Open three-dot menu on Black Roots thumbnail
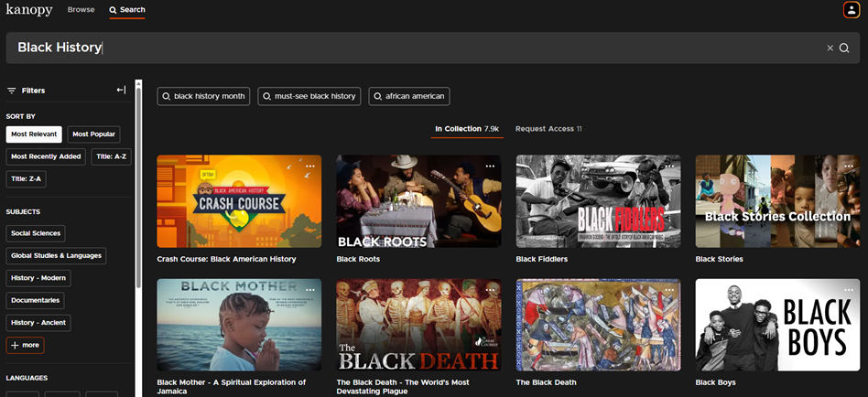This screenshot has width=868, height=397. [x=490, y=166]
